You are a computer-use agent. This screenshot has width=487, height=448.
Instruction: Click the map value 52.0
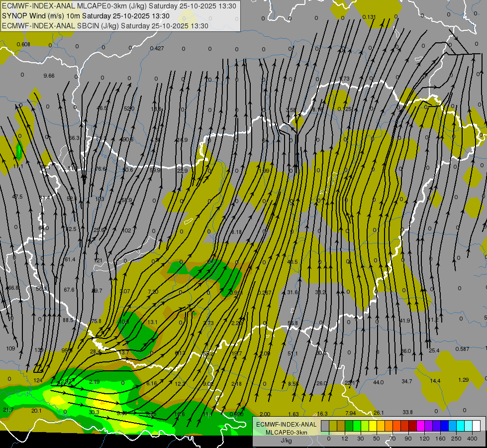tap(129, 109)
